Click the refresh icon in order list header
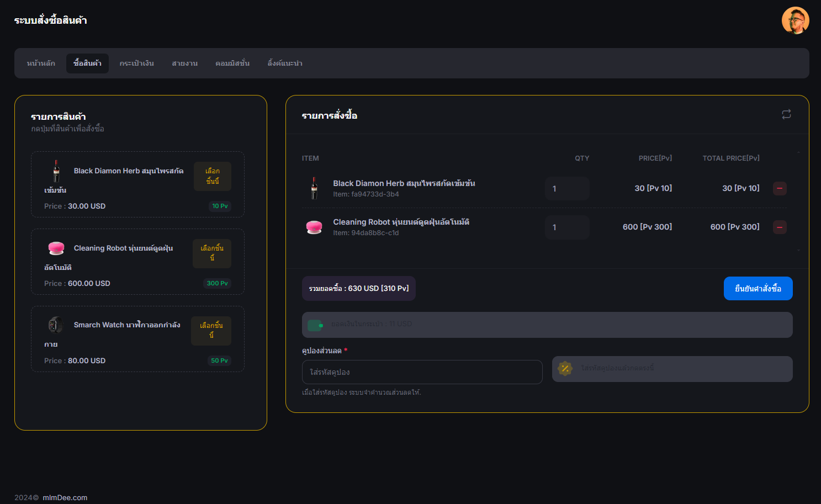Screen dimensions: 821x504 point(786,114)
